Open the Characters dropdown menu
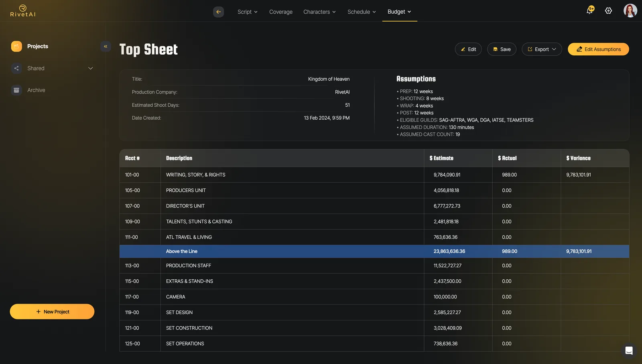The width and height of the screenshot is (642, 364). pyautogui.click(x=319, y=12)
